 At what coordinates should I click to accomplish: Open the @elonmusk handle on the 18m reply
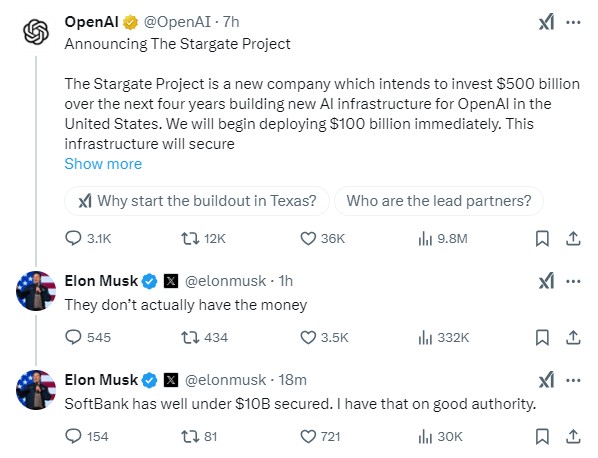(225, 380)
